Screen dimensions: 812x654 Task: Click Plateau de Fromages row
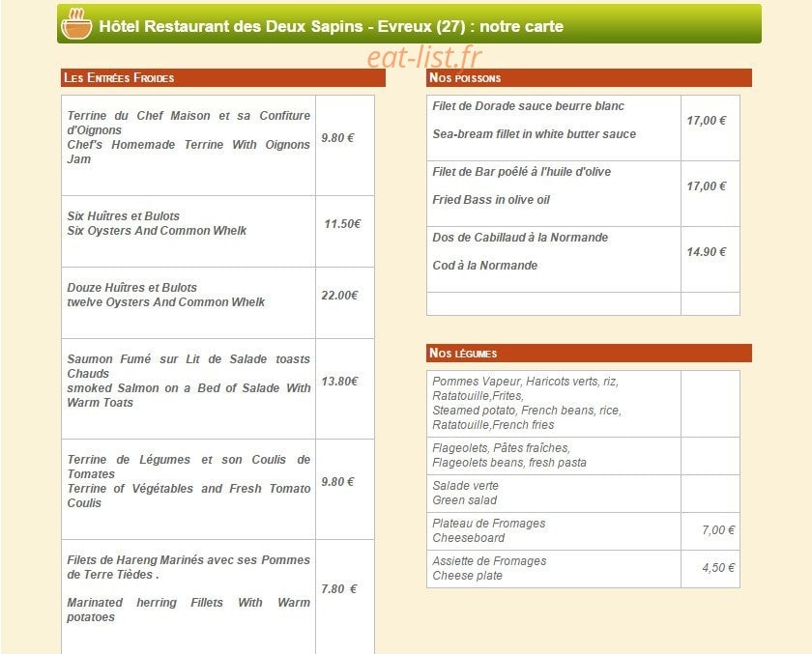pos(584,531)
